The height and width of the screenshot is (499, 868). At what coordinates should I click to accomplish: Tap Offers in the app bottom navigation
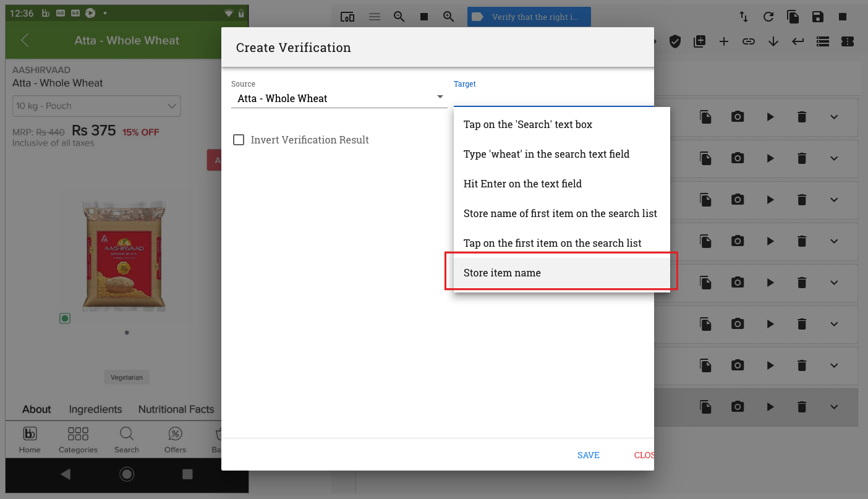pyautogui.click(x=176, y=440)
